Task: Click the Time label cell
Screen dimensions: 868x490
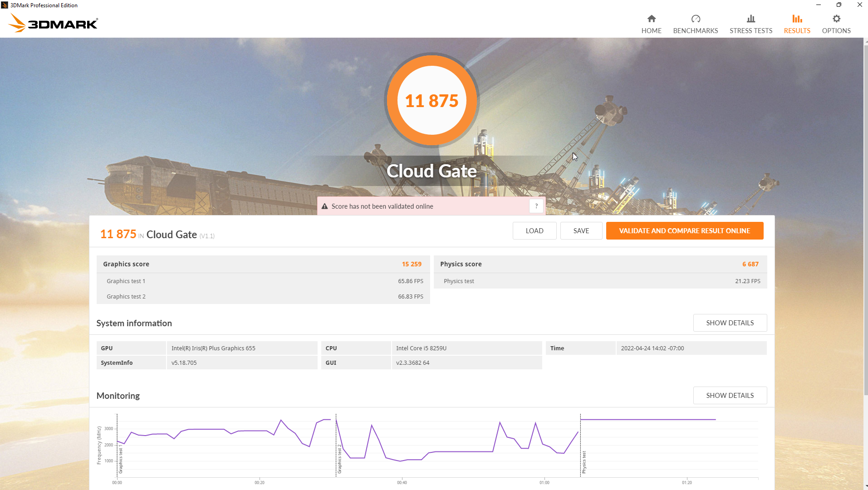Action: [580, 348]
